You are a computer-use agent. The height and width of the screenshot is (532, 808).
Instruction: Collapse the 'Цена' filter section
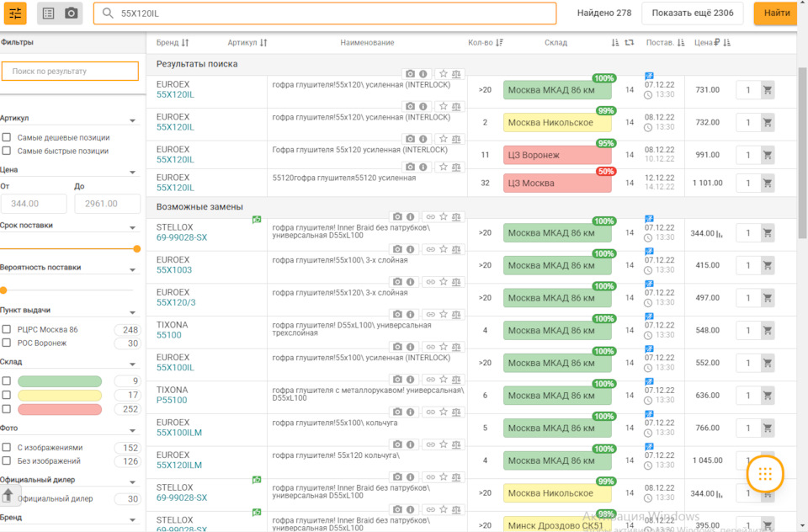[x=133, y=171]
